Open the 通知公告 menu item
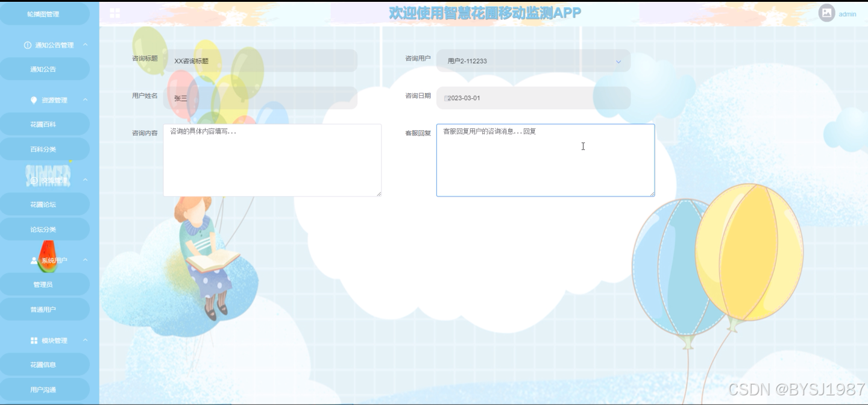 43,69
